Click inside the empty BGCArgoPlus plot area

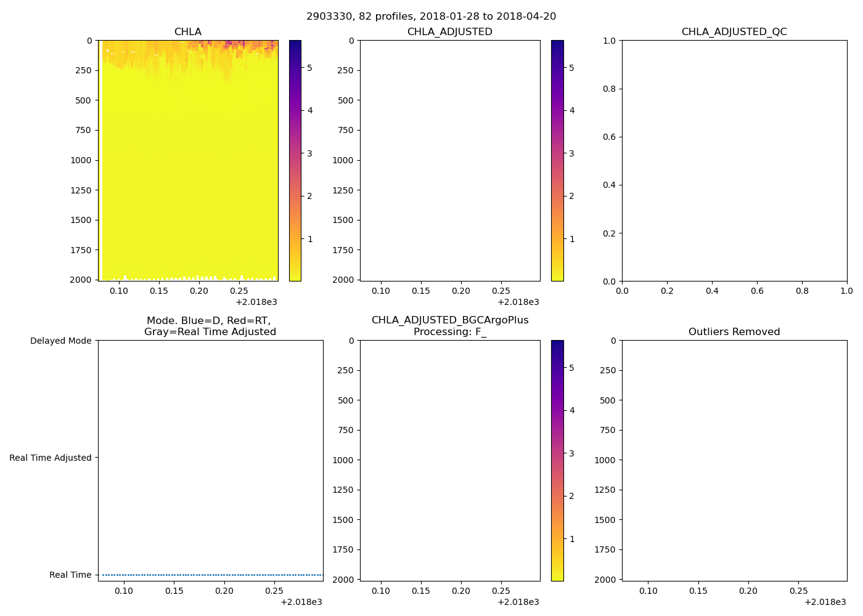pos(450,460)
